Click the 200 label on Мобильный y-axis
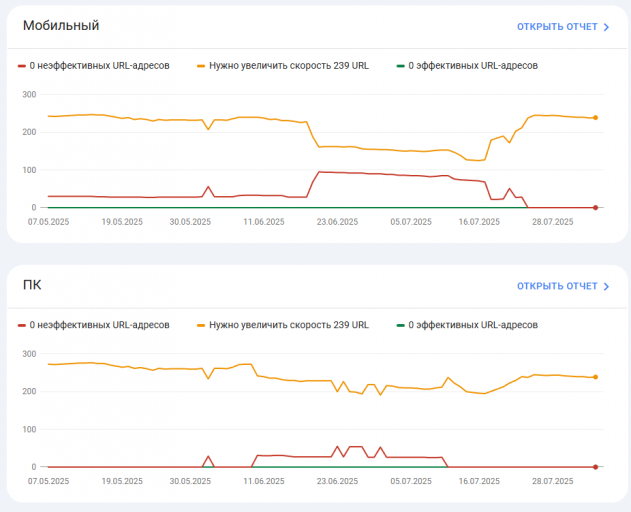 [x=29, y=132]
